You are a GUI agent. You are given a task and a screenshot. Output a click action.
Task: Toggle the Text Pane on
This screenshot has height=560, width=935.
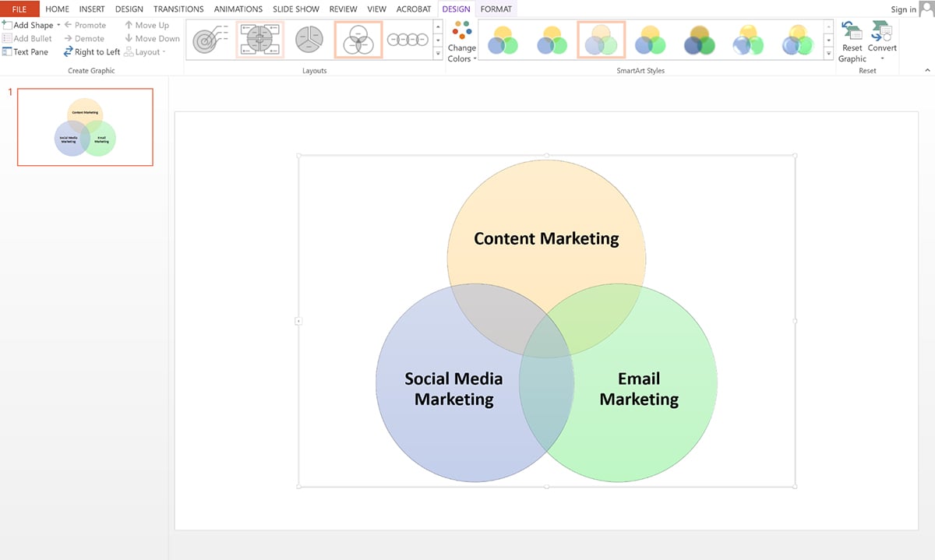pos(26,51)
